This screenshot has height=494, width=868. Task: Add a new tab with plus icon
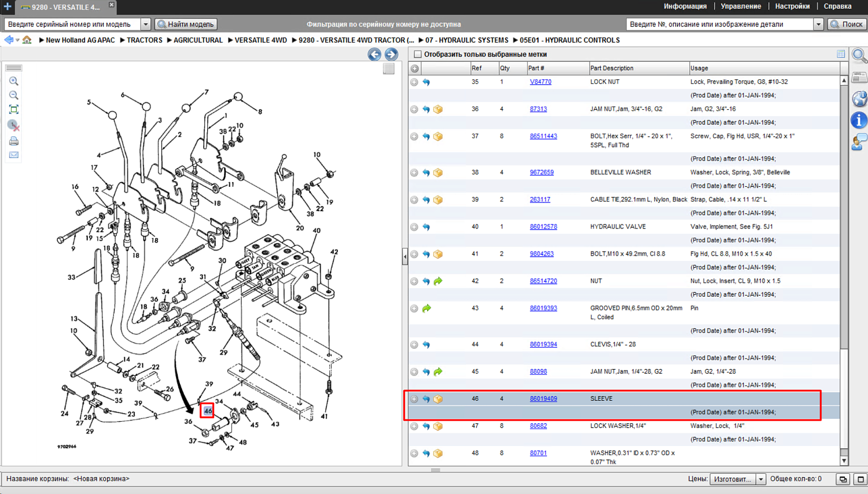tap(8, 7)
